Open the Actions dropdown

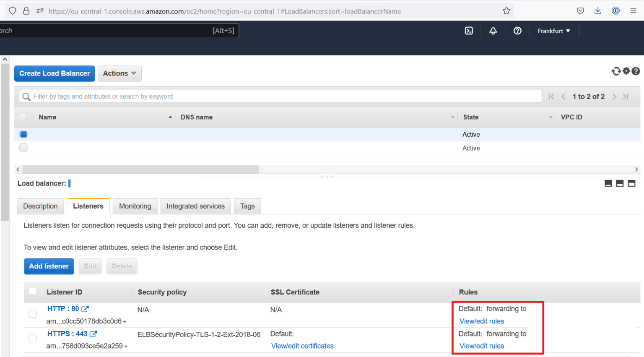119,73
